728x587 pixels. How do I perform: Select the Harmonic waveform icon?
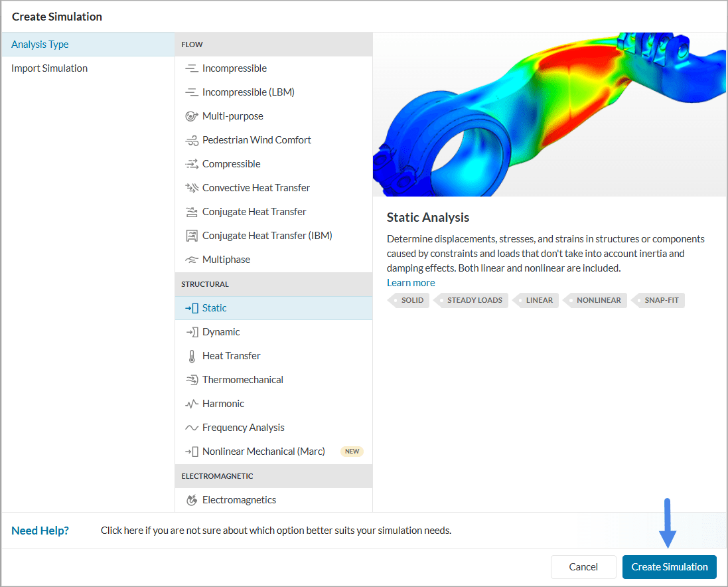click(x=190, y=403)
